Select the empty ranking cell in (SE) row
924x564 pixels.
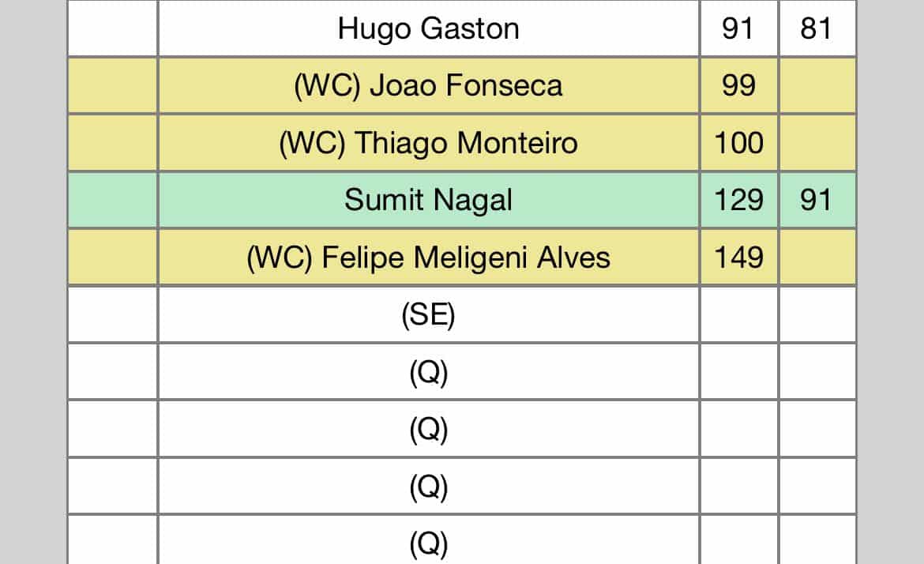point(739,314)
